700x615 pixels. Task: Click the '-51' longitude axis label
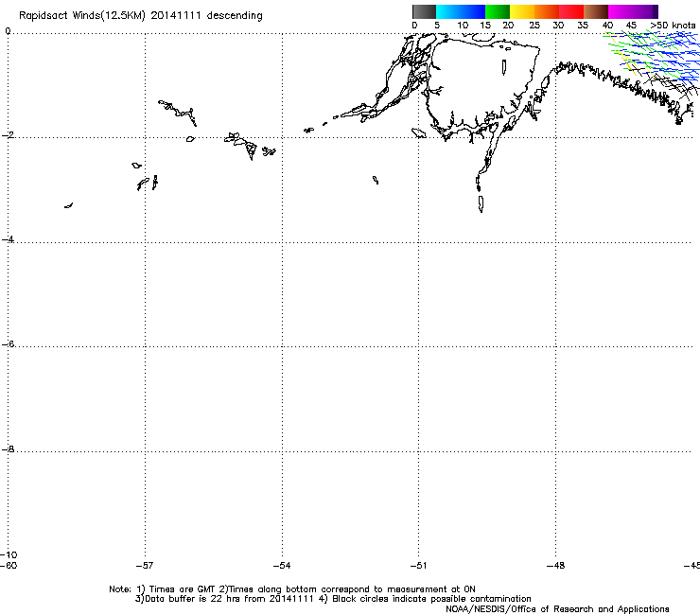pos(418,566)
